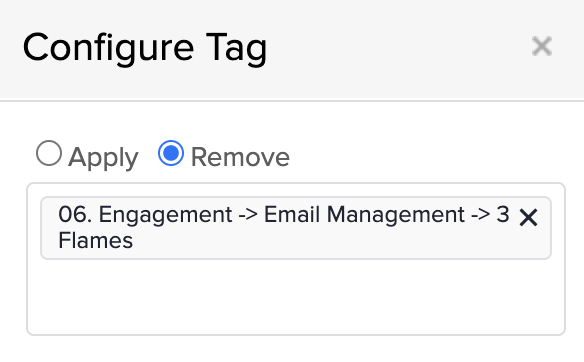The image size is (584, 362).
Task: Click the Remove option label
Action: pyautogui.click(x=240, y=157)
